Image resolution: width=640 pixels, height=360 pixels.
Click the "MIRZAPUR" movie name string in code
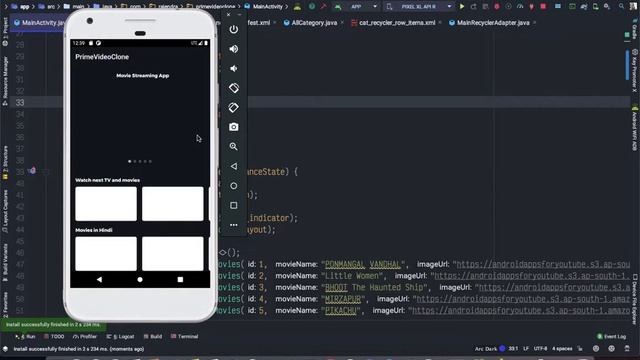click(343, 299)
